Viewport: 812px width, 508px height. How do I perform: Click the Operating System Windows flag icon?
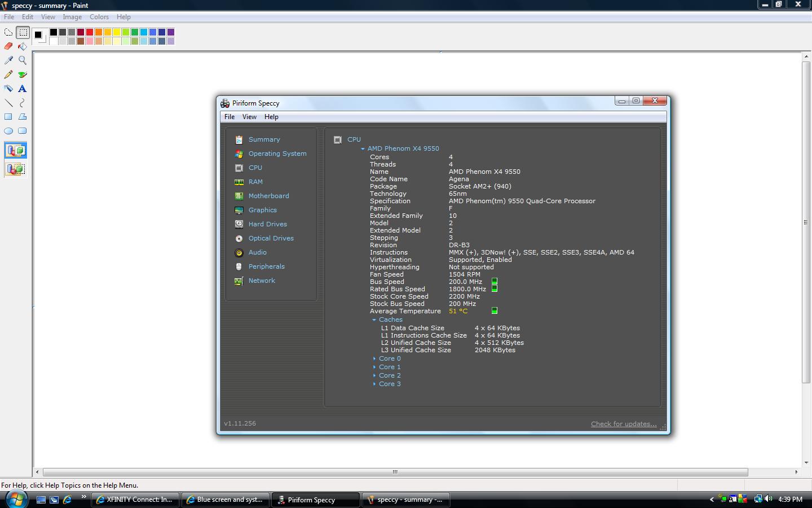(x=239, y=154)
